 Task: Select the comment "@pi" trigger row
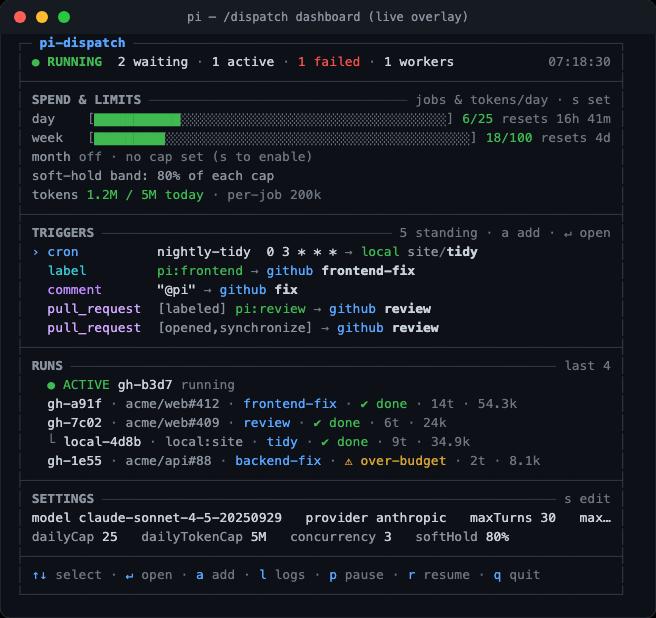point(172,290)
